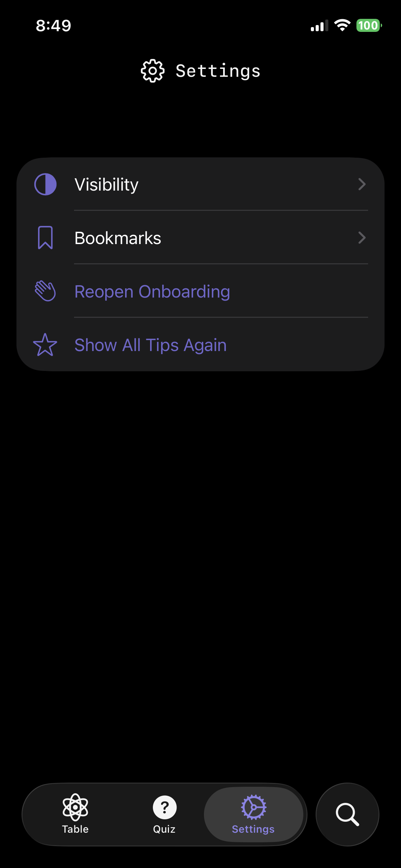Tap Show All Tips Again
Viewport: 401px width, 868px height.
[150, 345]
